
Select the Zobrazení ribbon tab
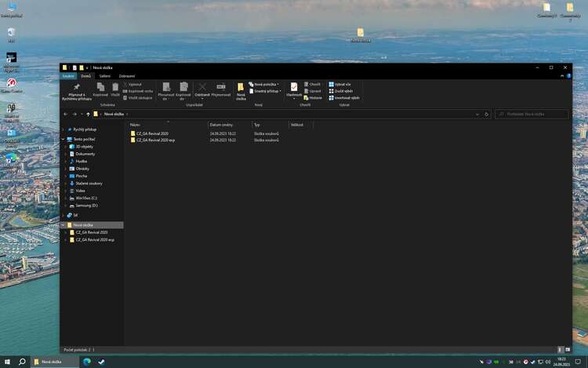point(127,76)
